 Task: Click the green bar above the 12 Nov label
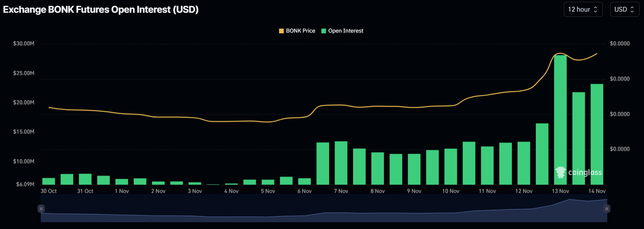click(x=524, y=163)
